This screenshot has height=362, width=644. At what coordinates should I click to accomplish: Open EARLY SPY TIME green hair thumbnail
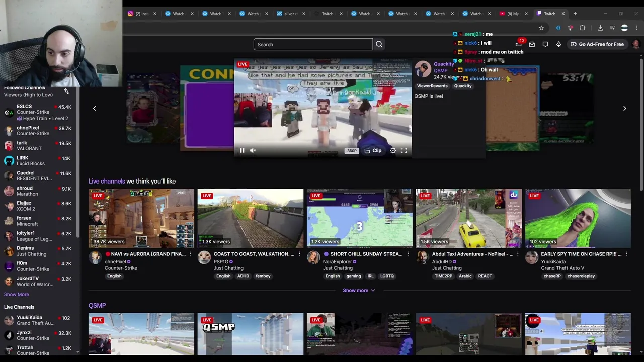click(578, 218)
